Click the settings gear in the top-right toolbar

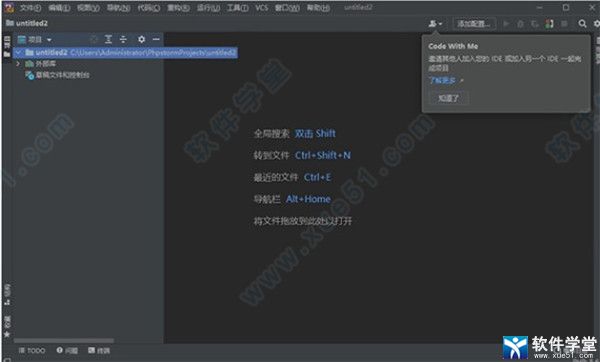(596, 24)
